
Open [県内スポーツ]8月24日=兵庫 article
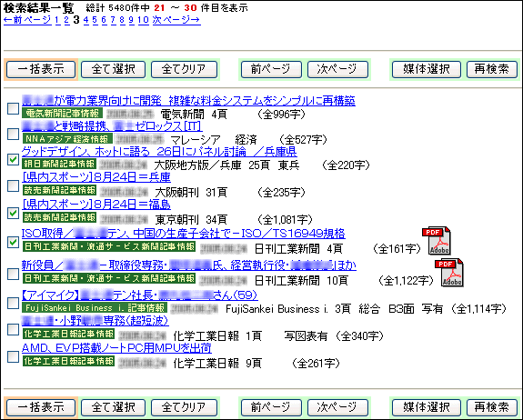(x=96, y=177)
